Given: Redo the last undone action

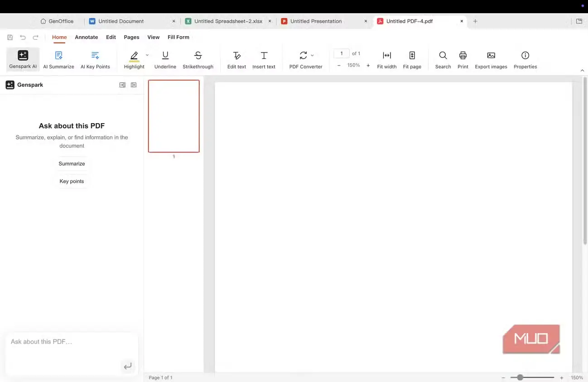Looking at the screenshot, I should [x=35, y=38].
